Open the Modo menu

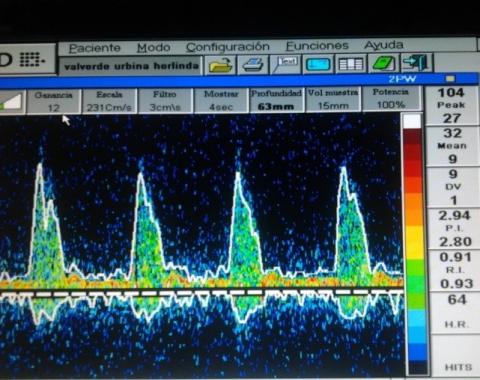[x=154, y=48]
